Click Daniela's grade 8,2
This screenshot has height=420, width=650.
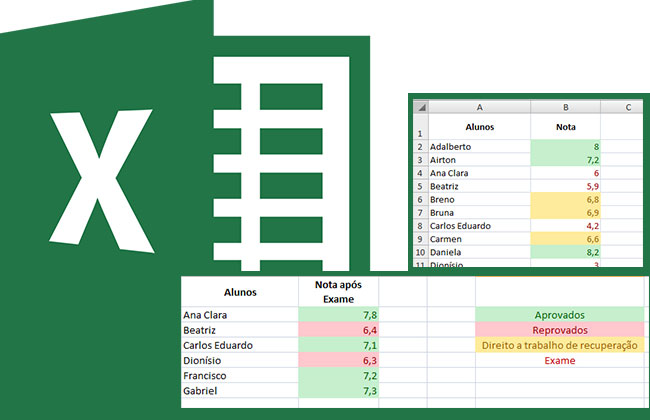[565, 252]
